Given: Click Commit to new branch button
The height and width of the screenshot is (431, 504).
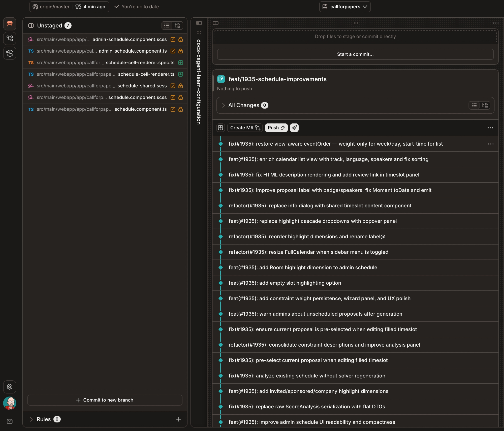Looking at the screenshot, I should [105, 400].
